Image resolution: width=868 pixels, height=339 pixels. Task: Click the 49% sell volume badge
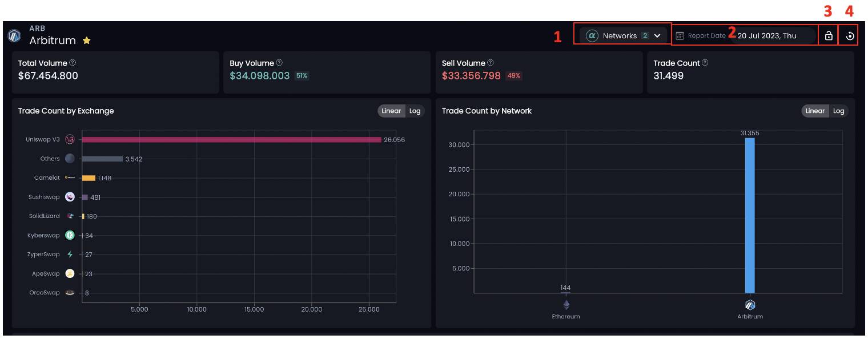514,76
